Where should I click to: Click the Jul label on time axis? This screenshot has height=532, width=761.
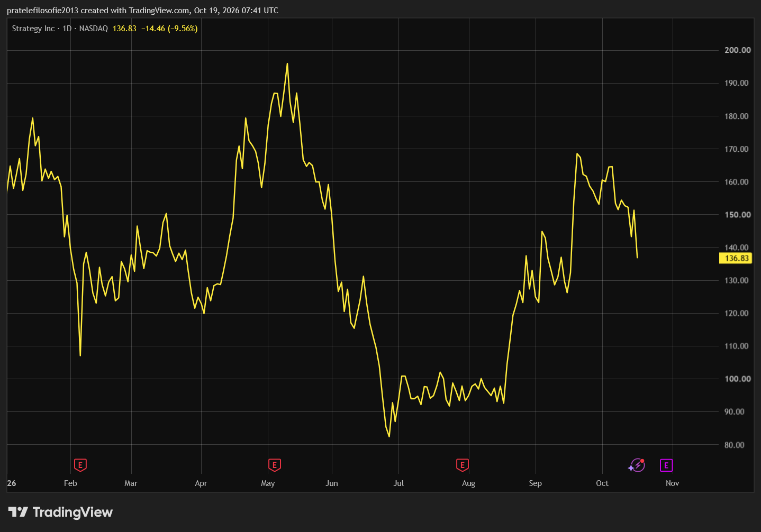pyautogui.click(x=398, y=483)
